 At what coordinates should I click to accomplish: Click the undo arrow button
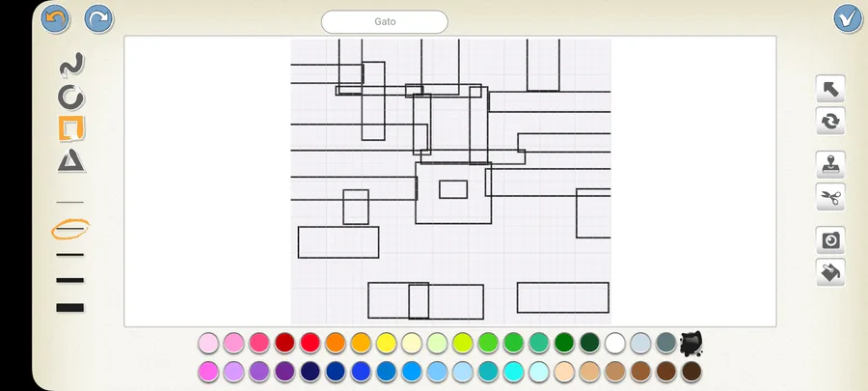(55, 19)
